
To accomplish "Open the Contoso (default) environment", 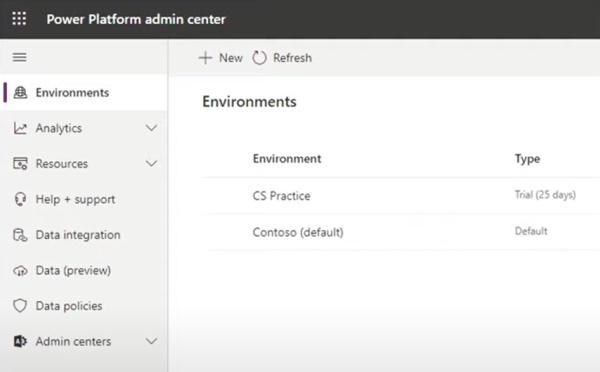I will [x=298, y=232].
